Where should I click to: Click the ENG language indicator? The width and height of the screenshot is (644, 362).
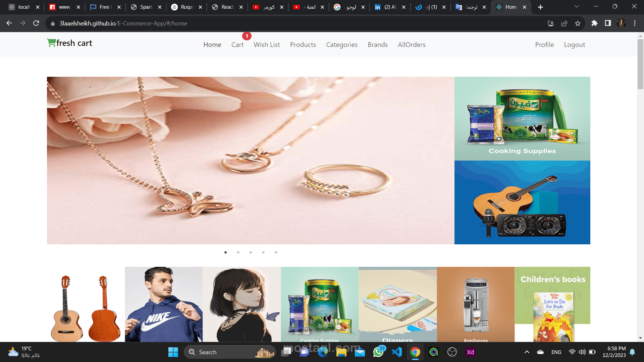click(556, 352)
